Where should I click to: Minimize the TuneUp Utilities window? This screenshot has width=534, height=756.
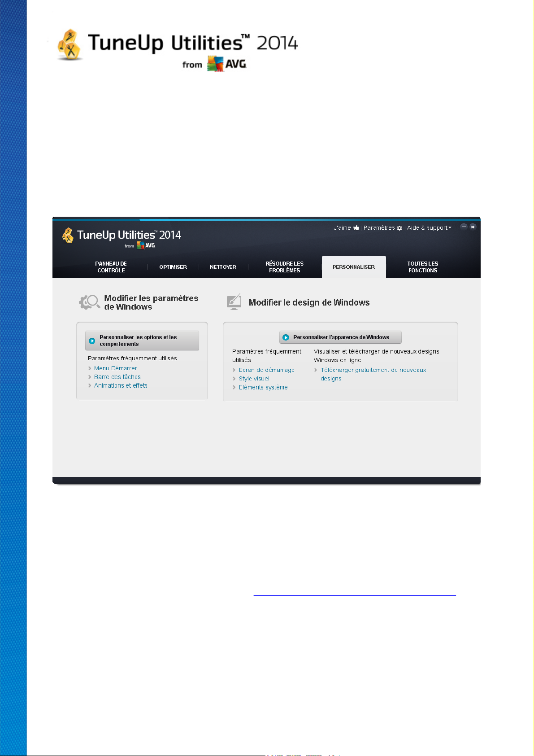(464, 227)
